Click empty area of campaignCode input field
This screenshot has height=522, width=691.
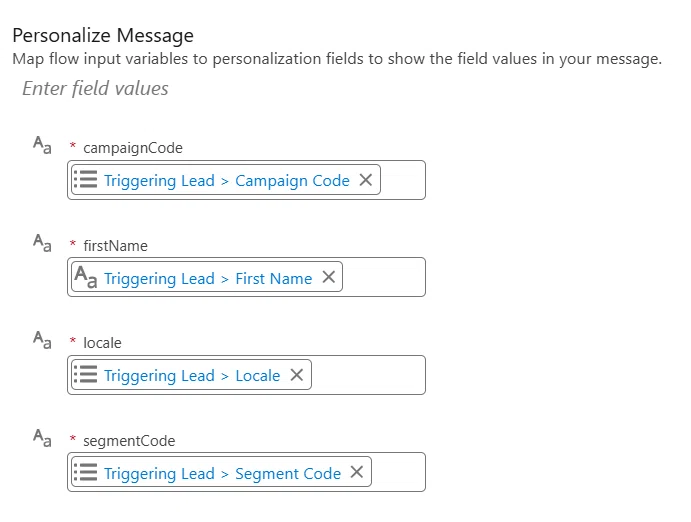[402, 180]
